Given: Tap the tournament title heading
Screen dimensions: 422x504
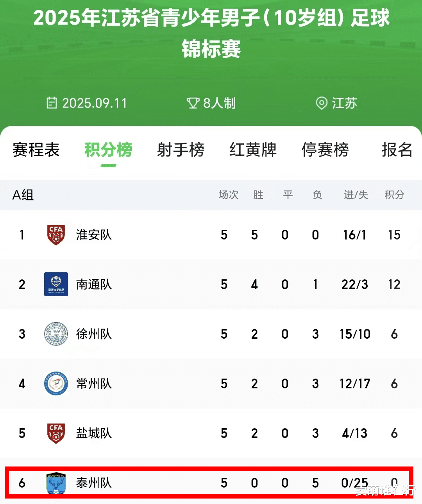Looking at the screenshot, I should (x=211, y=34).
